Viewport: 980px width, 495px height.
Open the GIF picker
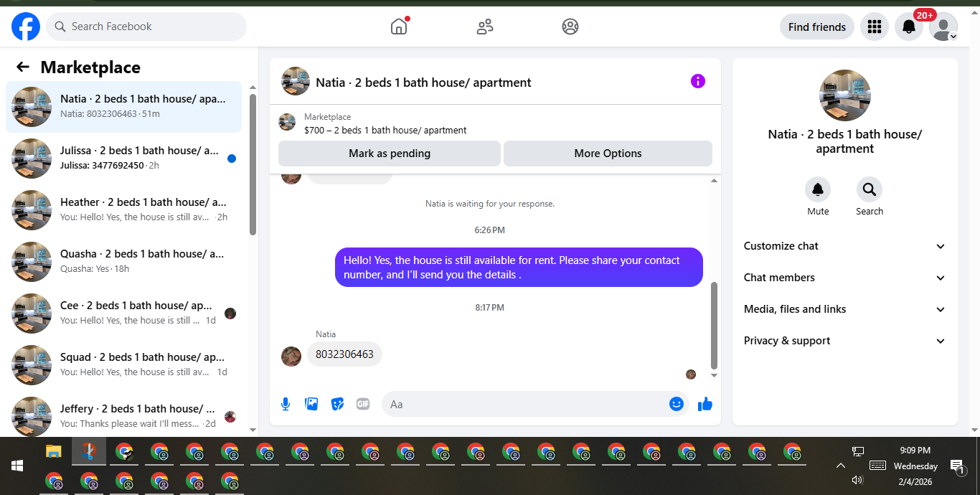tap(363, 404)
